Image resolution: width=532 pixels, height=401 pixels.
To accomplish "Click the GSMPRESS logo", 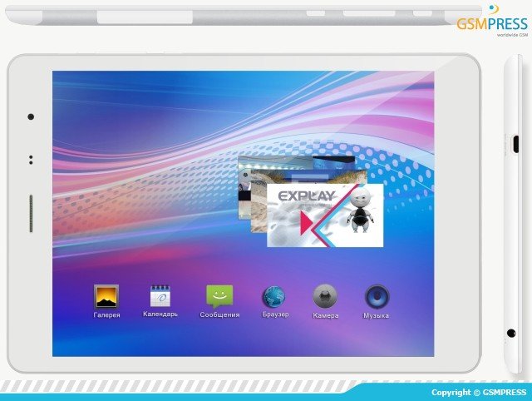I will [x=492, y=21].
